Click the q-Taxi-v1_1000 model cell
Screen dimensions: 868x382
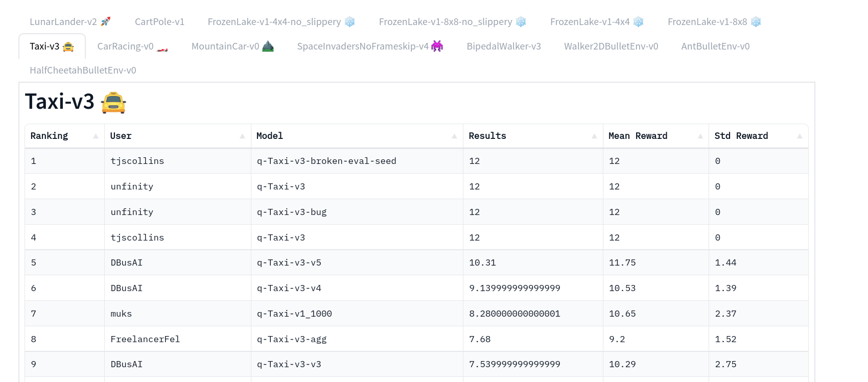(294, 314)
